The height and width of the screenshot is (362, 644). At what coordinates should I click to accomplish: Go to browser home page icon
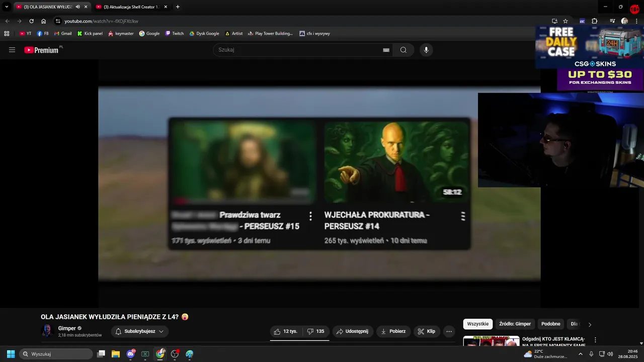[44, 21]
